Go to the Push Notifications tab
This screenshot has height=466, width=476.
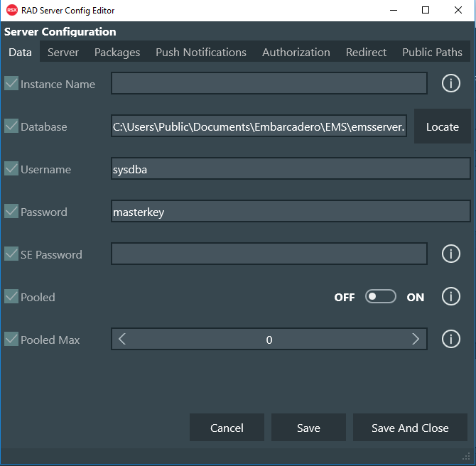pyautogui.click(x=201, y=53)
